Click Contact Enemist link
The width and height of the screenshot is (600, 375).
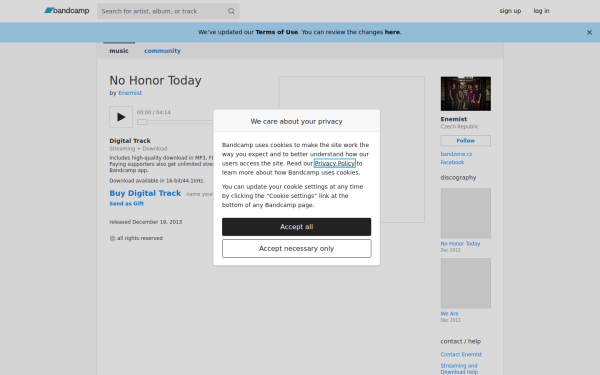click(461, 354)
